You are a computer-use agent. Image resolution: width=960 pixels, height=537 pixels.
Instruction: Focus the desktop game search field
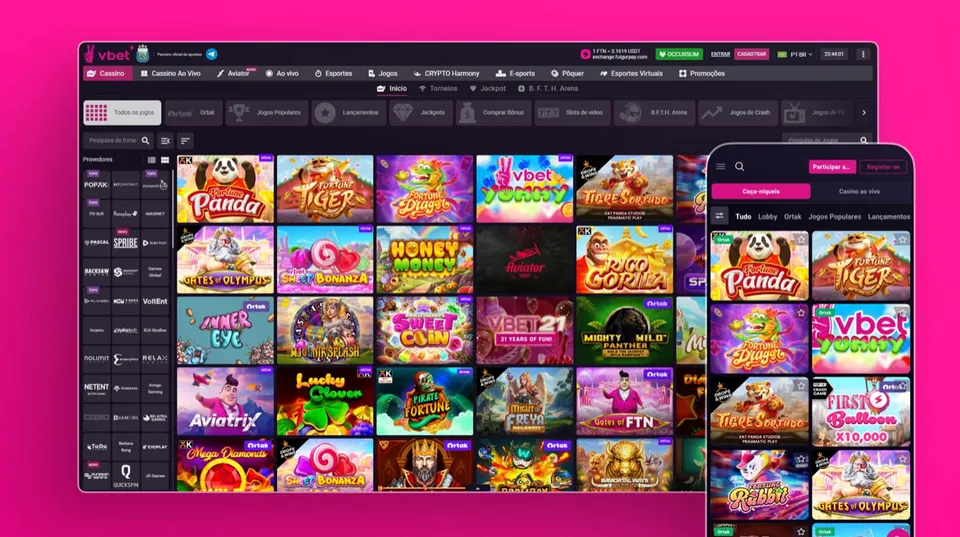point(827,140)
